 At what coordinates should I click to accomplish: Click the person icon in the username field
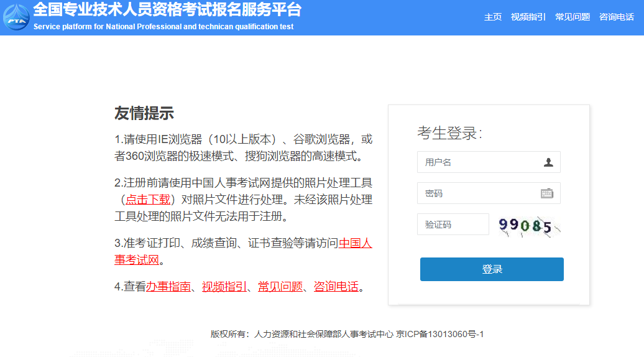[548, 162]
